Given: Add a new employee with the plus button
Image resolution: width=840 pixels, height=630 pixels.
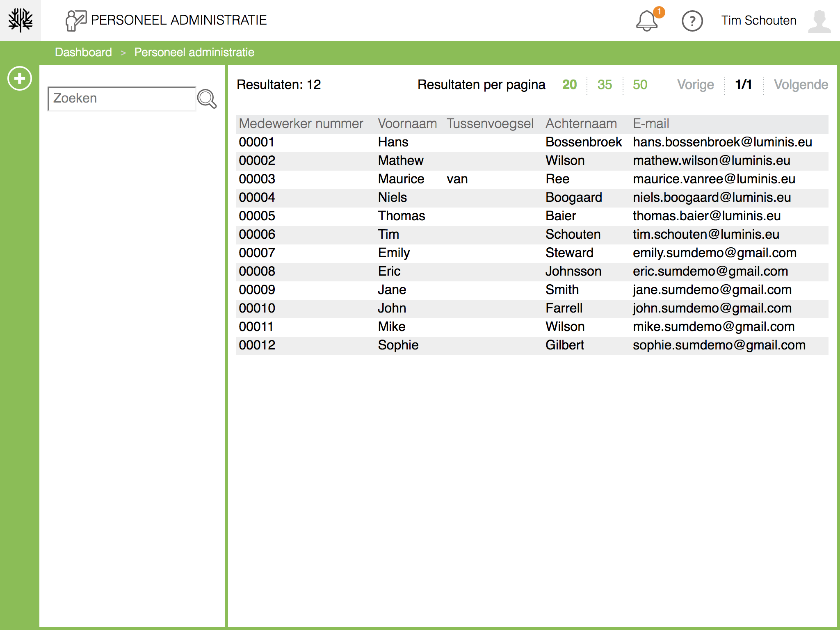Looking at the screenshot, I should [x=19, y=79].
